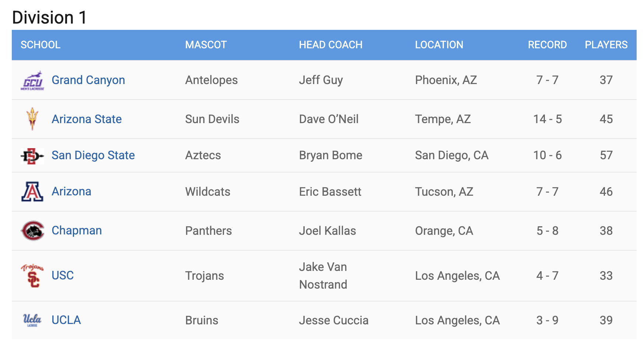
Task: Click the HEAD COACH column header
Action: click(x=330, y=45)
